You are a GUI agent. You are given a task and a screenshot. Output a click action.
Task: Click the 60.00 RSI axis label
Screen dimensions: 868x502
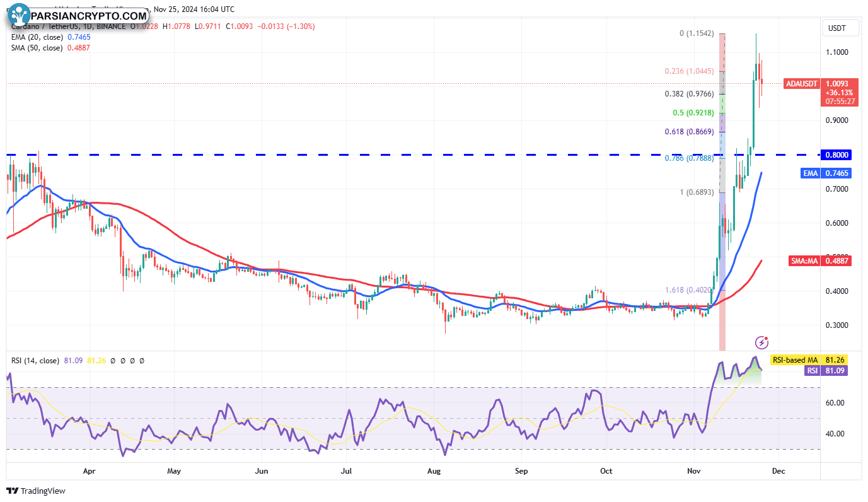[836, 403]
